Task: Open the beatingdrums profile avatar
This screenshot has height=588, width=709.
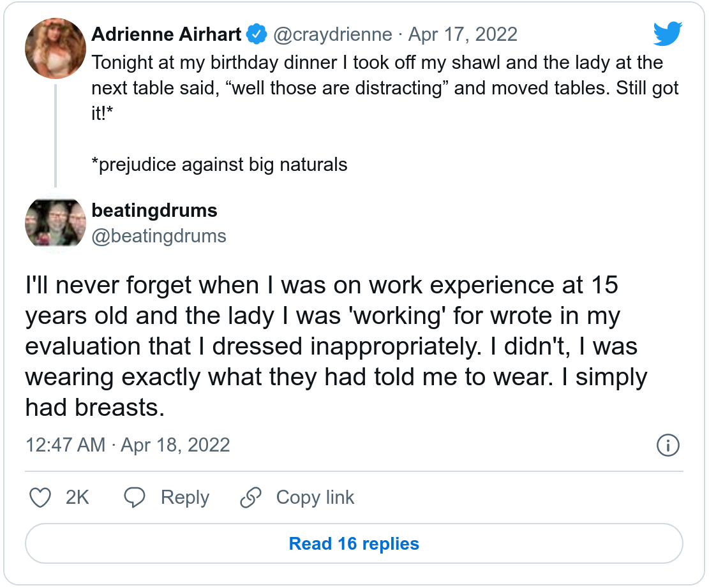Action: [56, 223]
